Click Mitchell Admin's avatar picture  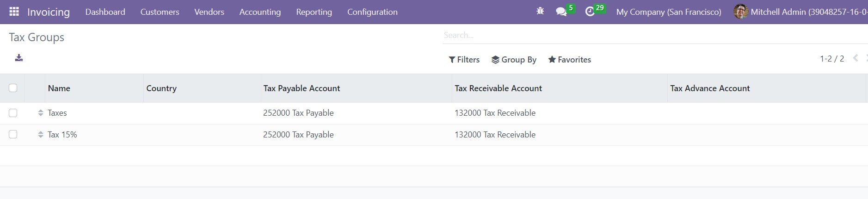click(741, 12)
